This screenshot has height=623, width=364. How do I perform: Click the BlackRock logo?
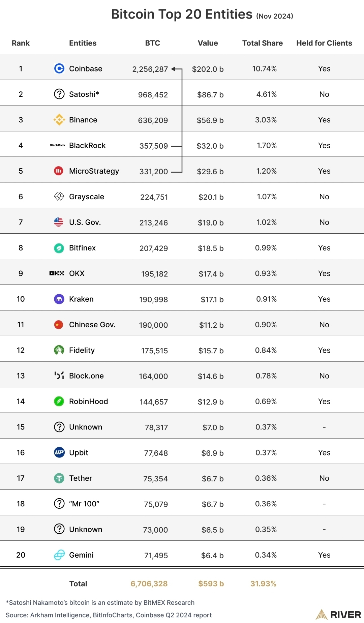click(58, 145)
